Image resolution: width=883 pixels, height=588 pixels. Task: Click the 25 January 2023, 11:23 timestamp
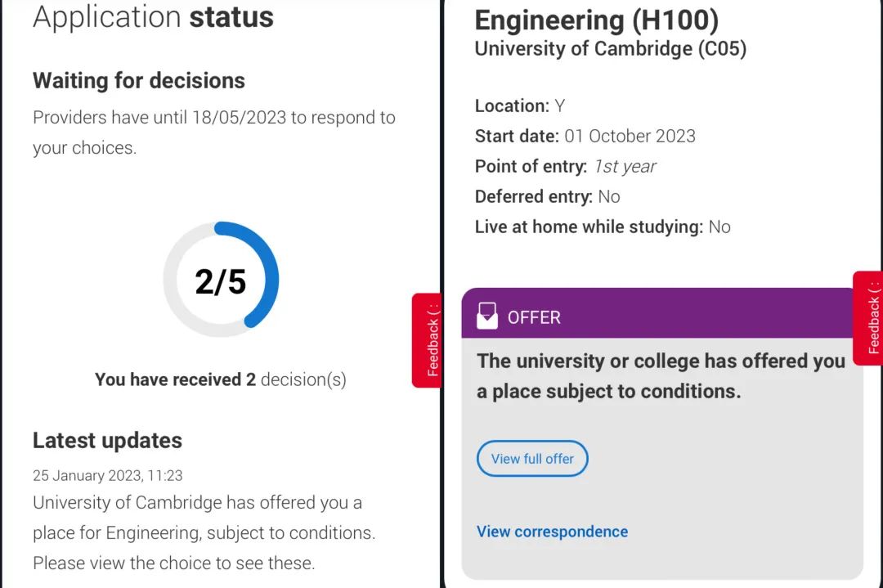(x=108, y=475)
